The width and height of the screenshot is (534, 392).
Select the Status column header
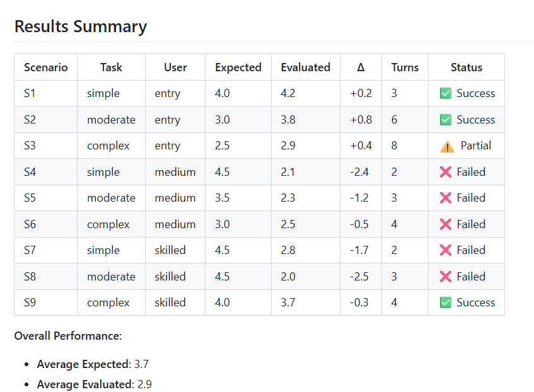point(467,67)
